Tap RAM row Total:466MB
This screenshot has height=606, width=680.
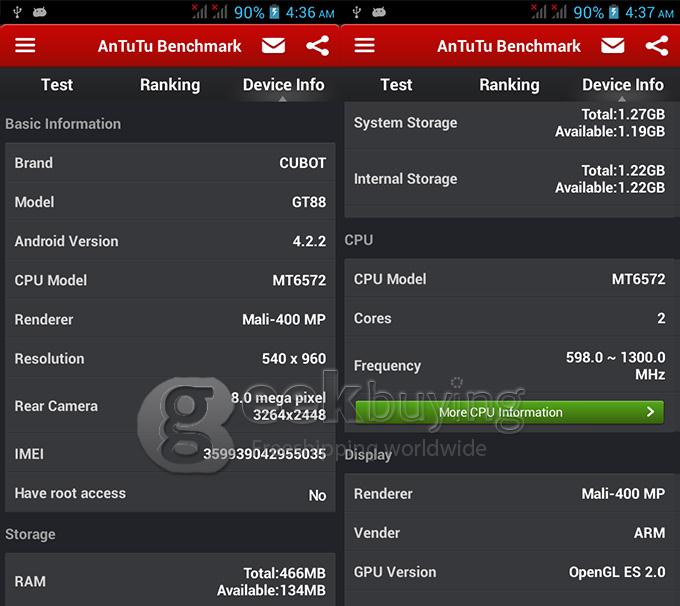pos(170,581)
